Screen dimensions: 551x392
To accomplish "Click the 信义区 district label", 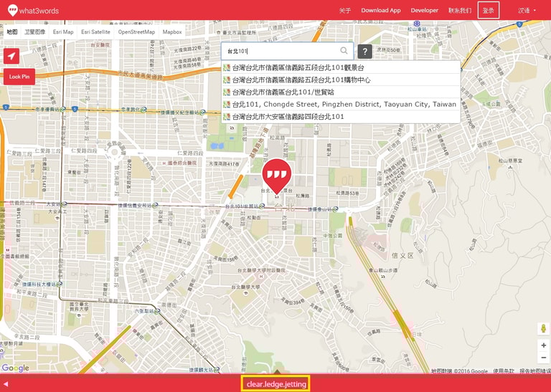I will pyautogui.click(x=402, y=256).
